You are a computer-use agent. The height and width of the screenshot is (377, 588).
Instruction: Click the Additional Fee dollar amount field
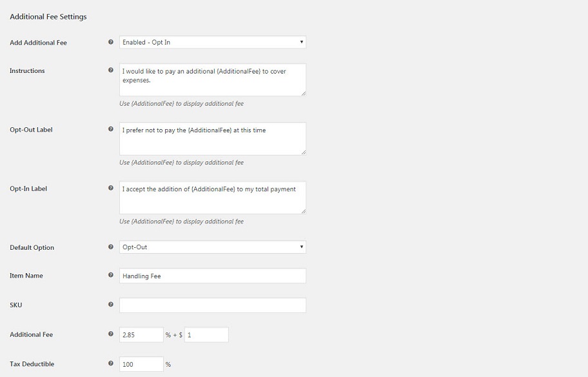(206, 334)
